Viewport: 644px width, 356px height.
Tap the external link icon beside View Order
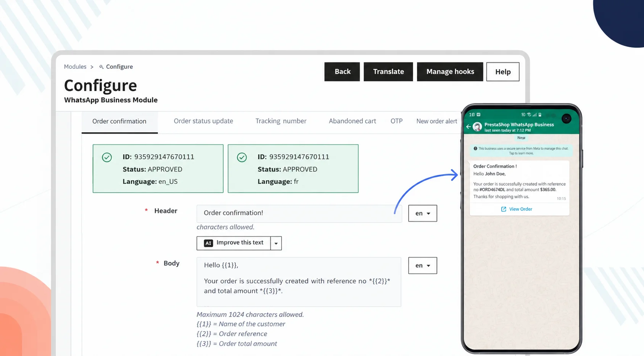click(x=504, y=209)
